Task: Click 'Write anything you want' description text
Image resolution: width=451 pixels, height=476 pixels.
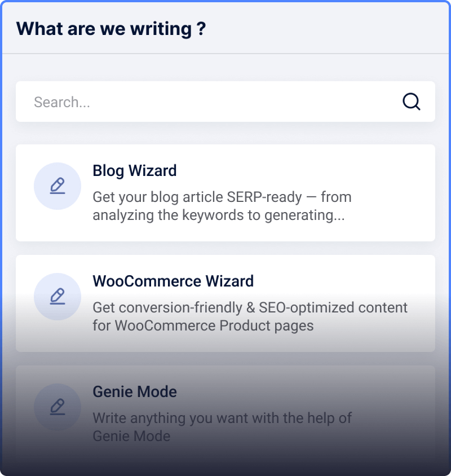Action: [x=171, y=418]
